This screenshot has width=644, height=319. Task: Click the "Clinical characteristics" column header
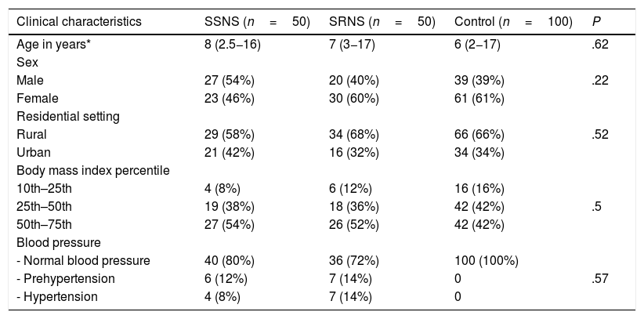coord(79,20)
